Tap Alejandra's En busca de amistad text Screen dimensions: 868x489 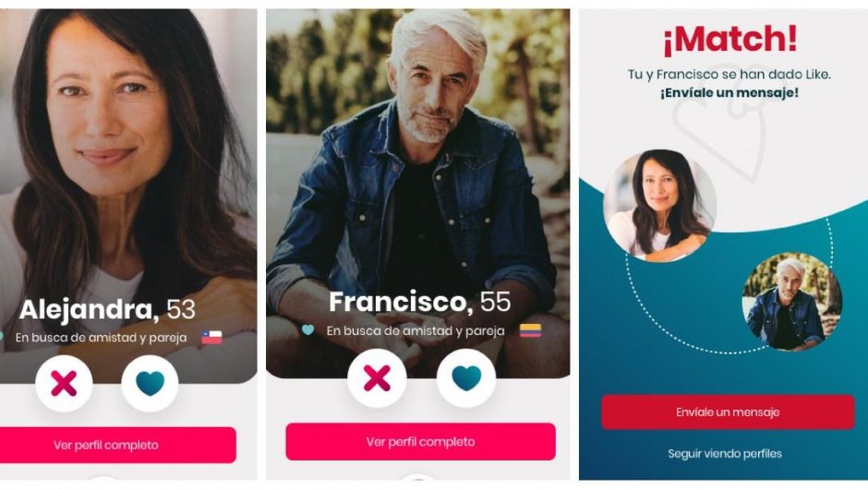[x=101, y=338]
